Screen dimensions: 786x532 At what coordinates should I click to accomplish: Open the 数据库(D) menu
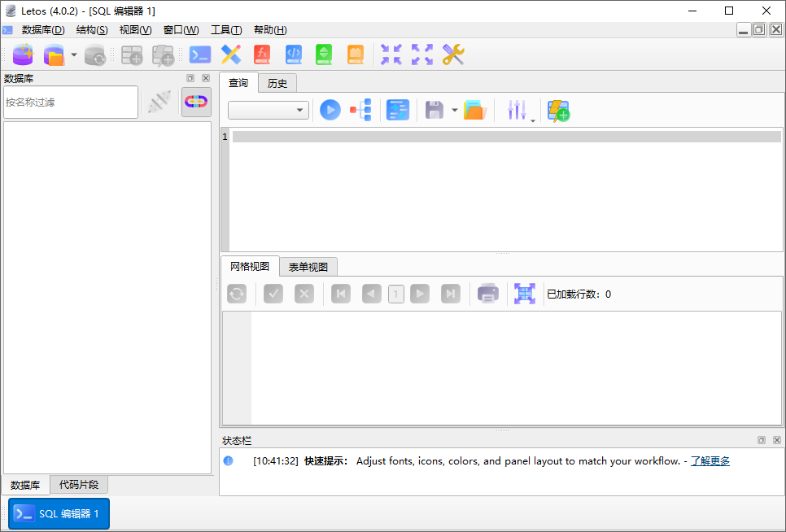(43, 30)
